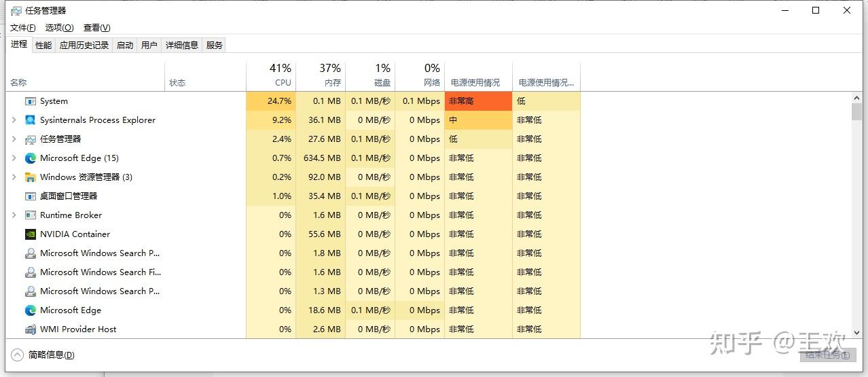Switch to the 用户 tab
The width and height of the screenshot is (868, 377).
149,46
